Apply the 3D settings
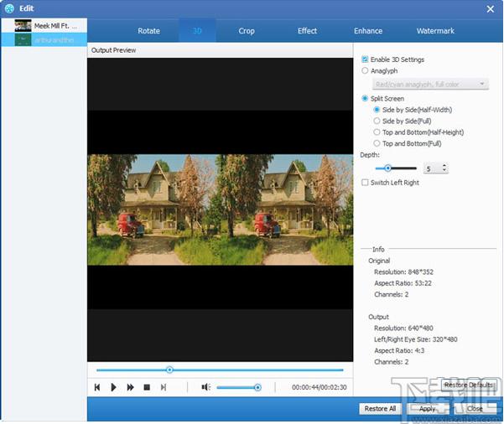This screenshot has height=424, width=504. click(x=427, y=409)
